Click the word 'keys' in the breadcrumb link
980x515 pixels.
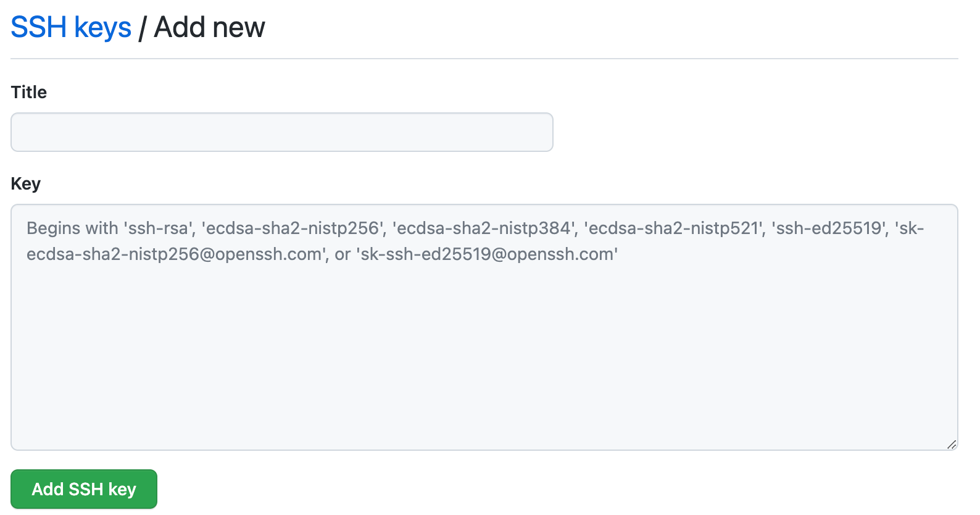[x=102, y=27]
